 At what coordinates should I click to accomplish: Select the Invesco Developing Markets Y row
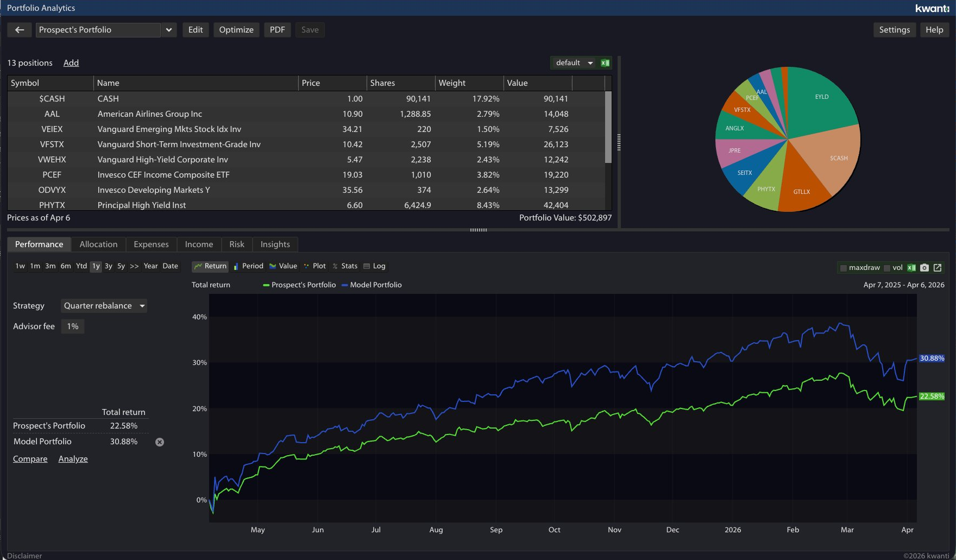coord(306,190)
